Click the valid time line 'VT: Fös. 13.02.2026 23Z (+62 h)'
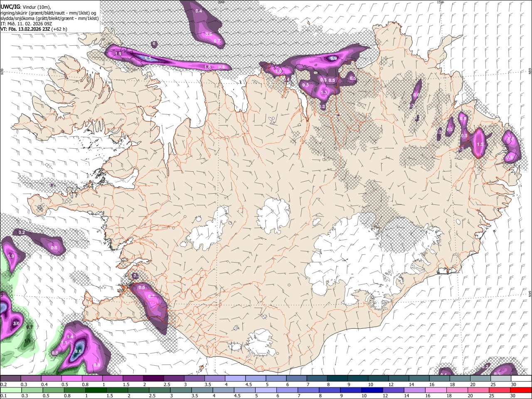The height and width of the screenshot is (399, 532). tap(34, 29)
